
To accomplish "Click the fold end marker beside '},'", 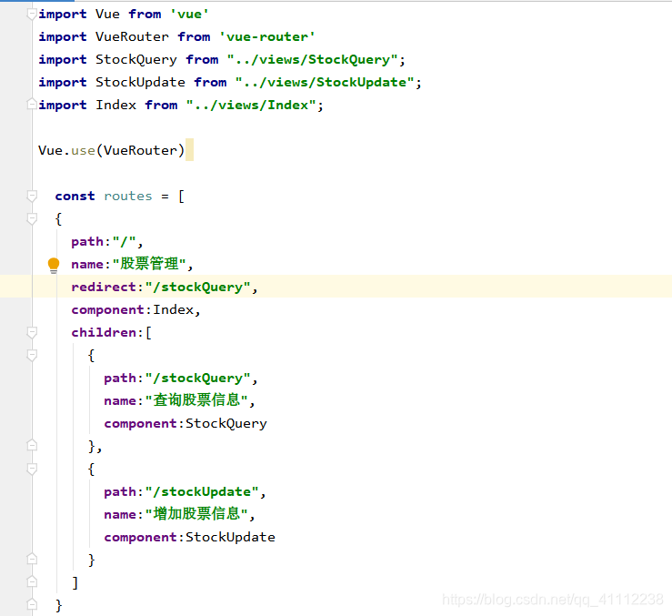I will tap(32, 446).
